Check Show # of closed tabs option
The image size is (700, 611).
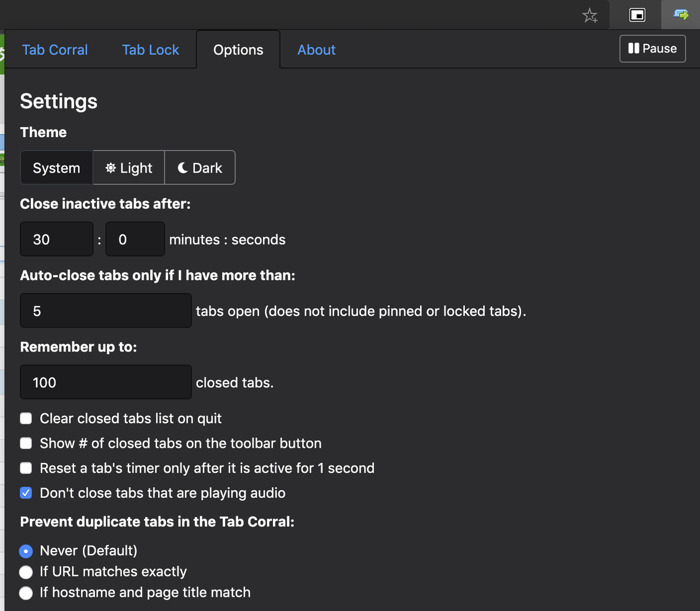[26, 444]
